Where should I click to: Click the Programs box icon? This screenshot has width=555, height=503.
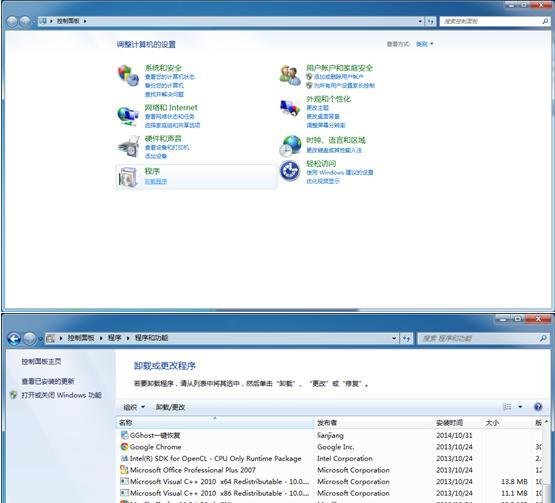coord(128,177)
